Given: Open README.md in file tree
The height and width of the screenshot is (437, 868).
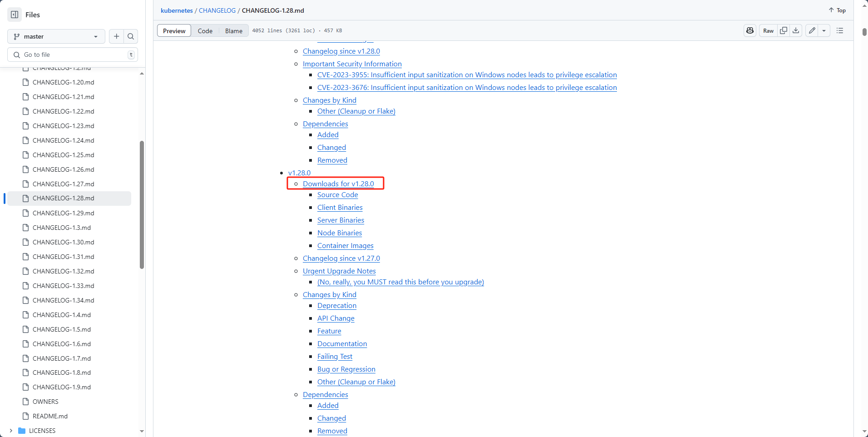Looking at the screenshot, I should (x=50, y=416).
